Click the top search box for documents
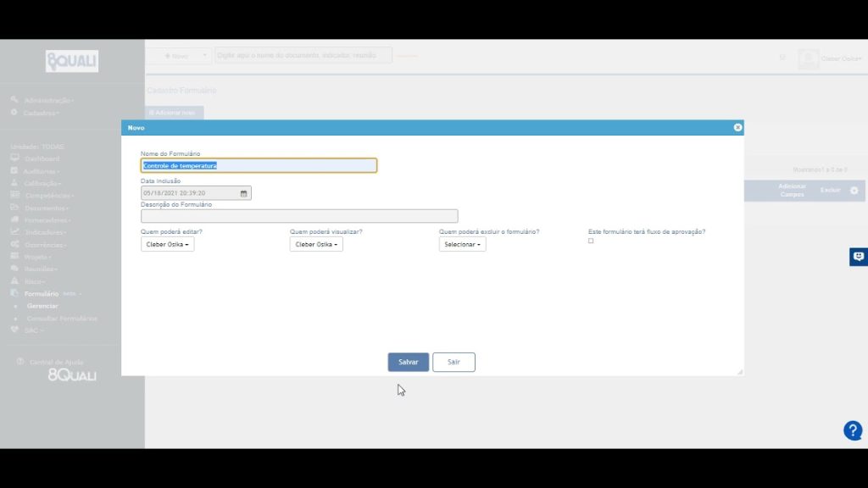 (x=303, y=55)
